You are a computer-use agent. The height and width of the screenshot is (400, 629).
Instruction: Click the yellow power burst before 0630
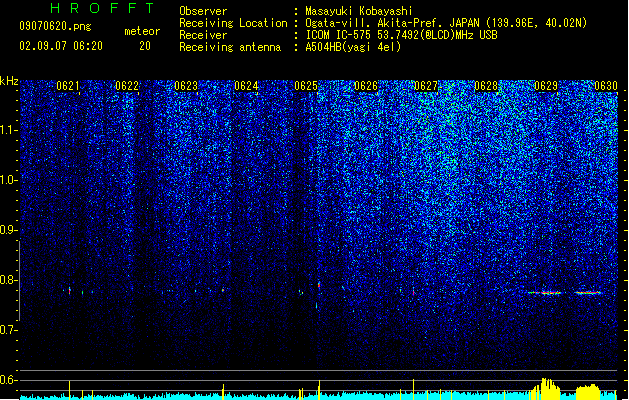[588, 392]
